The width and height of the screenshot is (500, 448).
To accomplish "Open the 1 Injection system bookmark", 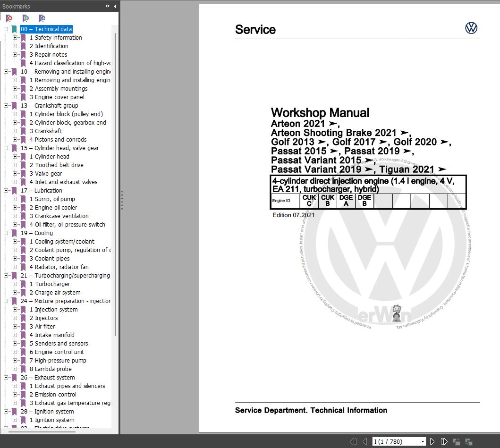I will 53,310.
